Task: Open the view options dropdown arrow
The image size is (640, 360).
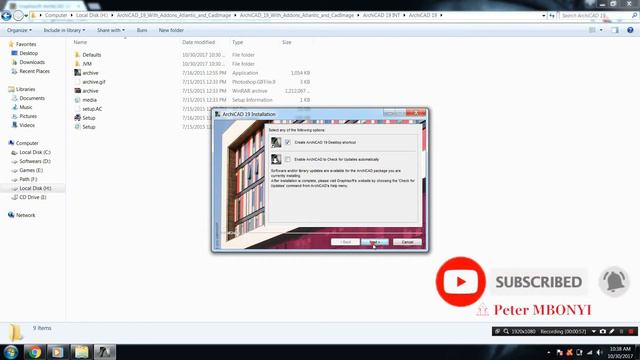Action: click(601, 30)
